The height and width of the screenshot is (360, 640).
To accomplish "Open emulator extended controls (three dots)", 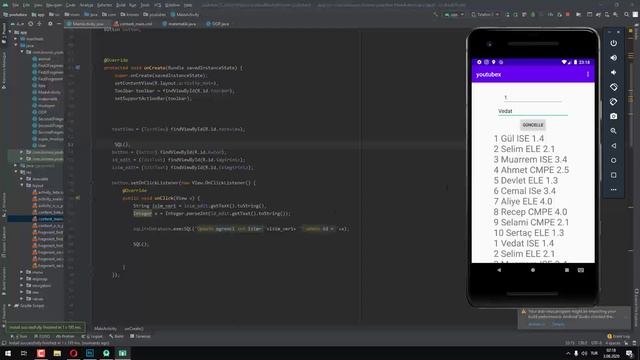I will (613, 190).
